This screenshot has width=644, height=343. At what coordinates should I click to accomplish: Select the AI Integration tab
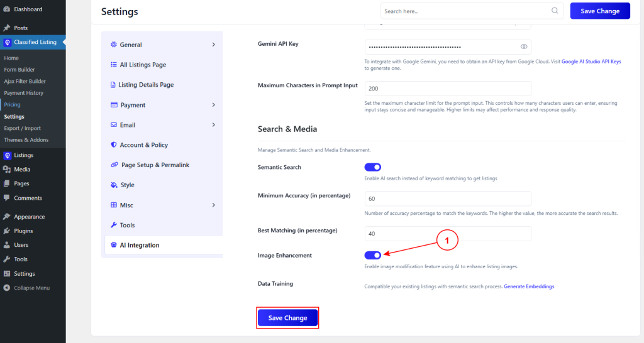[x=164, y=245]
